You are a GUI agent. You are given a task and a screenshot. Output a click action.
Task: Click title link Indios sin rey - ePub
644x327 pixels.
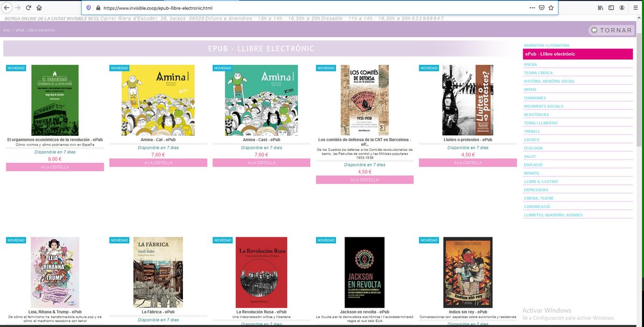coord(468,311)
